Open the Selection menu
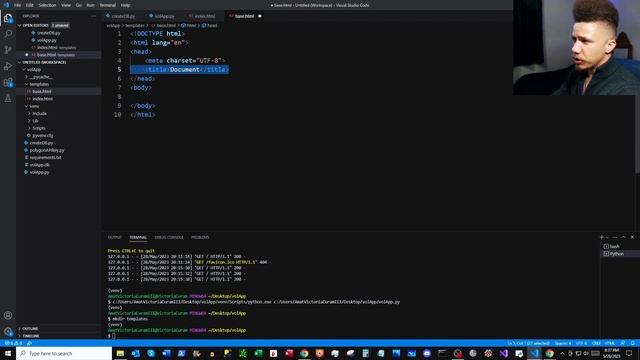640x360 pixels. click(x=47, y=5)
